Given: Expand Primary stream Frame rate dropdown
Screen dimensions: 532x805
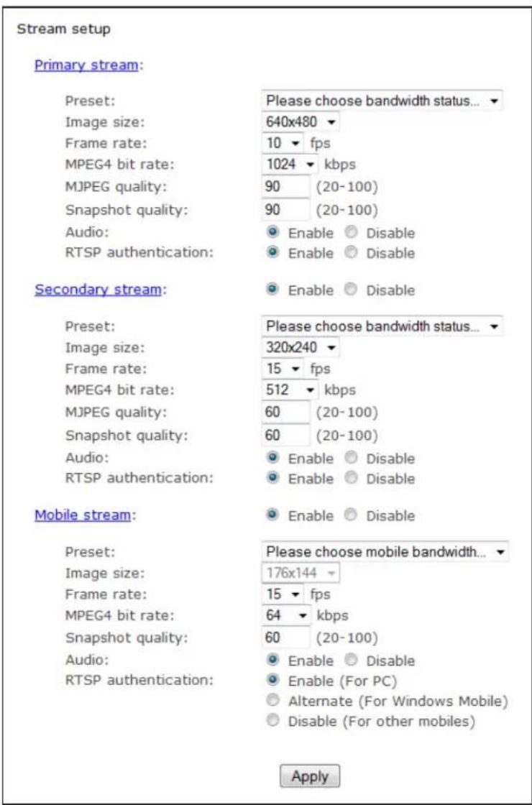Looking at the screenshot, I should tap(284, 143).
